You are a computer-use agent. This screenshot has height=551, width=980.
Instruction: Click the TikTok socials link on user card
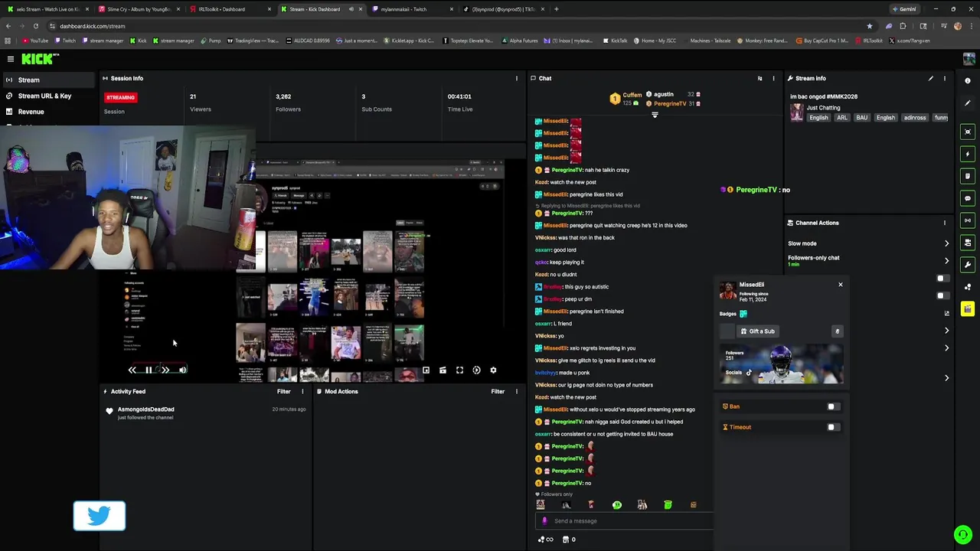point(749,373)
